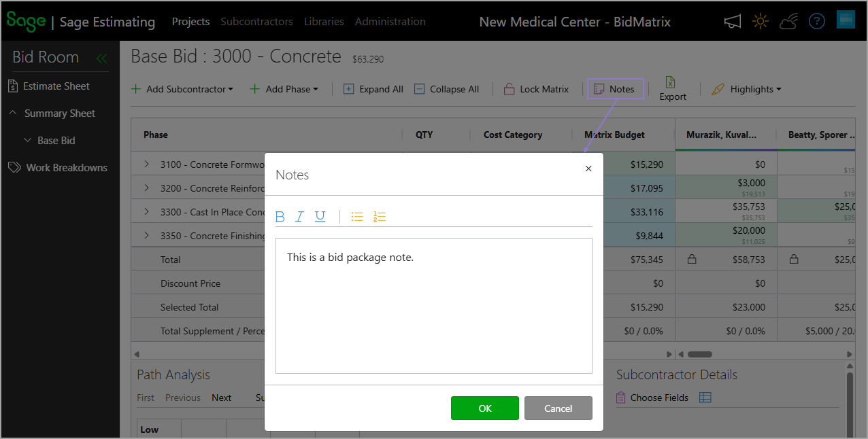Click the announcements megaphone icon

pyautogui.click(x=732, y=21)
